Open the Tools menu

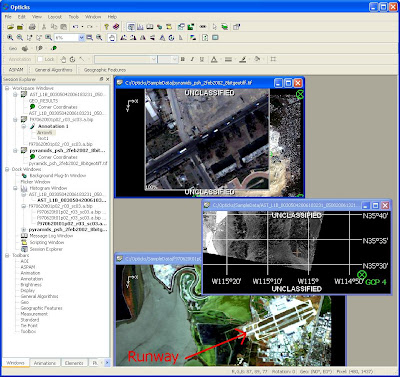coord(74,16)
